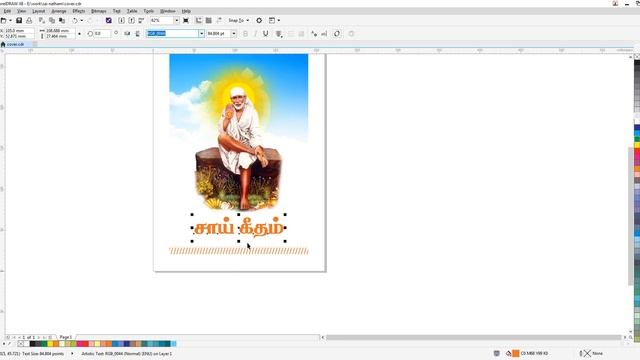The height and width of the screenshot is (360, 640).
Task: Toggle Bold formatting
Action: click(245, 34)
